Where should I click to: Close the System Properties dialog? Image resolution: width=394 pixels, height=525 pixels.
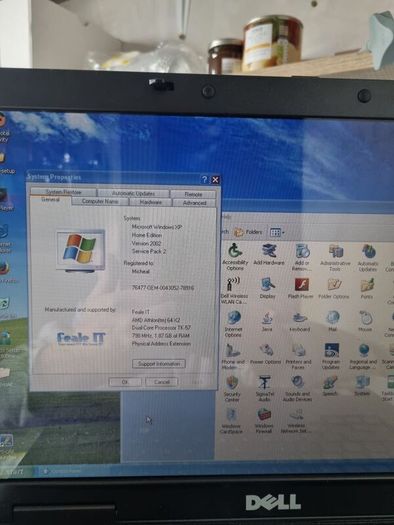tap(215, 180)
